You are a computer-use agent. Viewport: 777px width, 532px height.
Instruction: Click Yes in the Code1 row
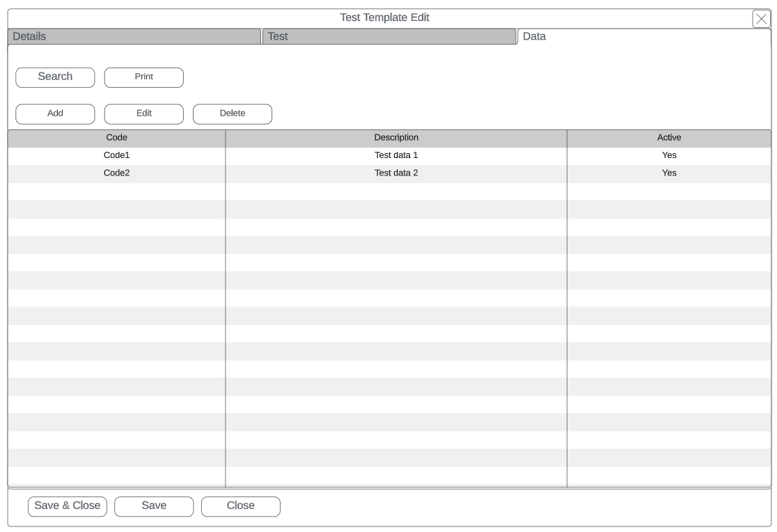669,156
